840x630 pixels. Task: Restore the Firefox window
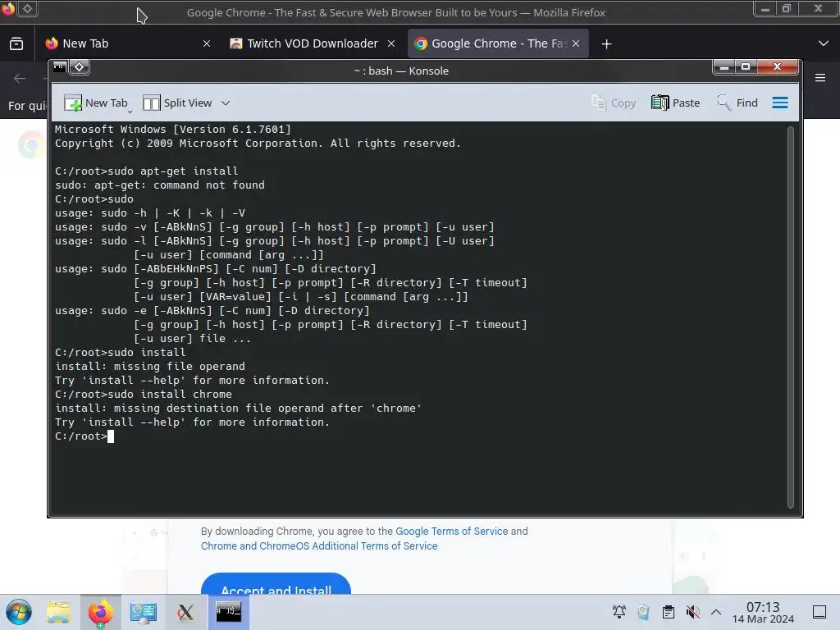pos(787,9)
